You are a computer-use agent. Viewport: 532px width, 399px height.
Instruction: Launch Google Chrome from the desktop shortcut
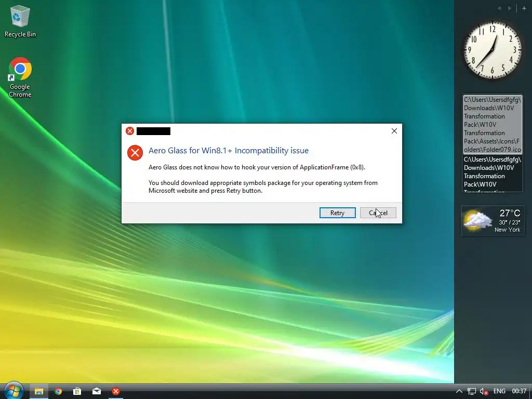click(20, 77)
